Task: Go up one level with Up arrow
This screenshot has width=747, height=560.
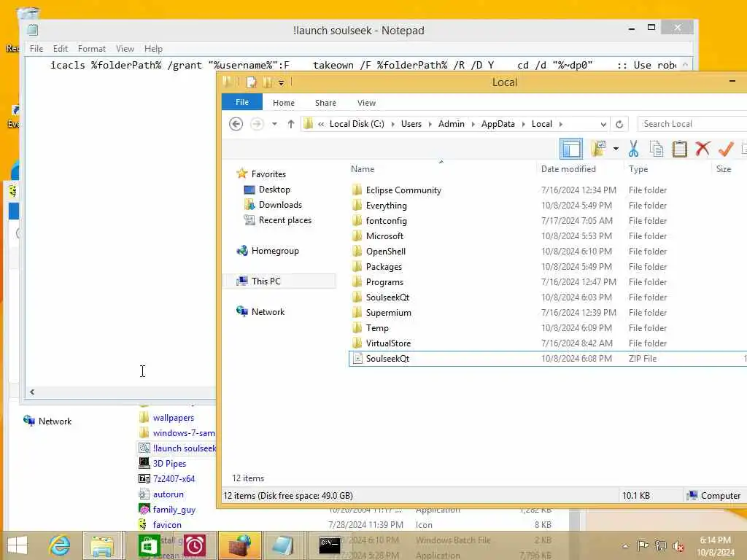Action: [290, 124]
